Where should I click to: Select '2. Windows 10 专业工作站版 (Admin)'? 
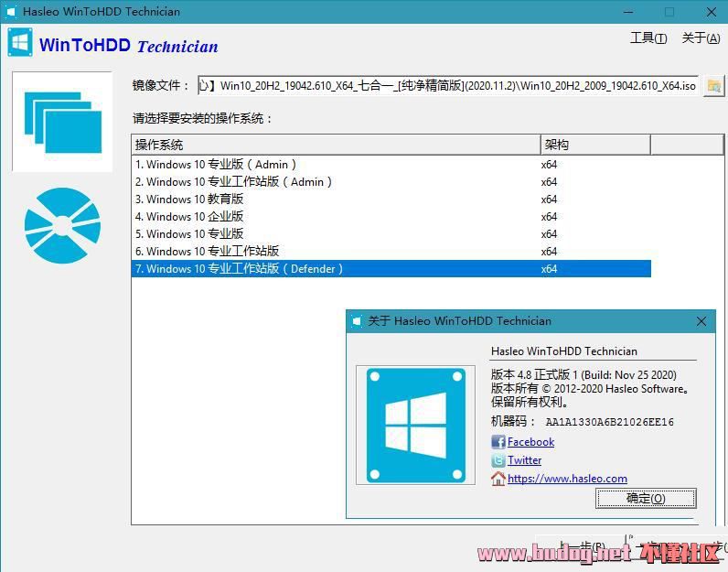click(391, 182)
